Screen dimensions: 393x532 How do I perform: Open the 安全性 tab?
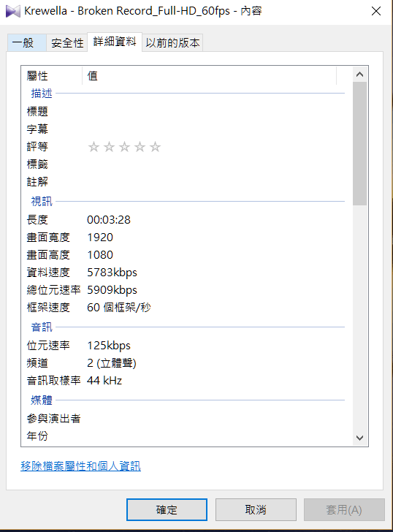point(67,42)
